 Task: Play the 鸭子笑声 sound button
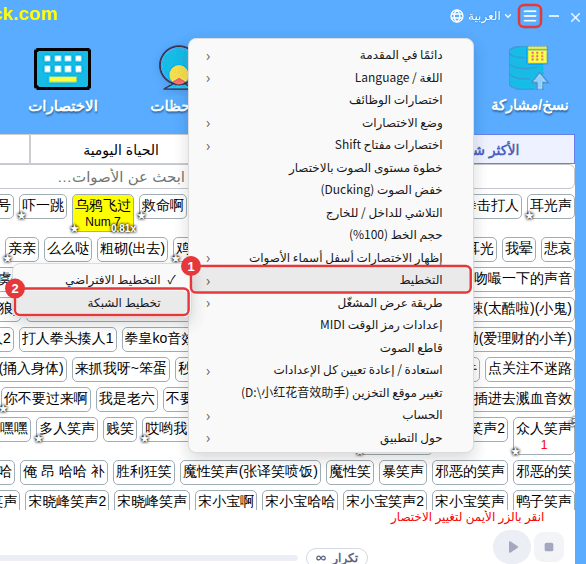click(x=544, y=501)
